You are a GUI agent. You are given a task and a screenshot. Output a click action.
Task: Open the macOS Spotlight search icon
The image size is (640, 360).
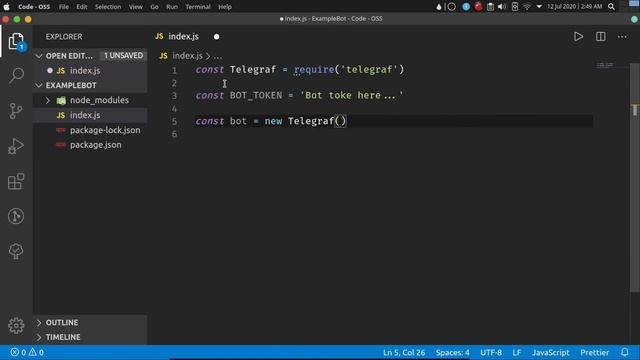[611, 7]
